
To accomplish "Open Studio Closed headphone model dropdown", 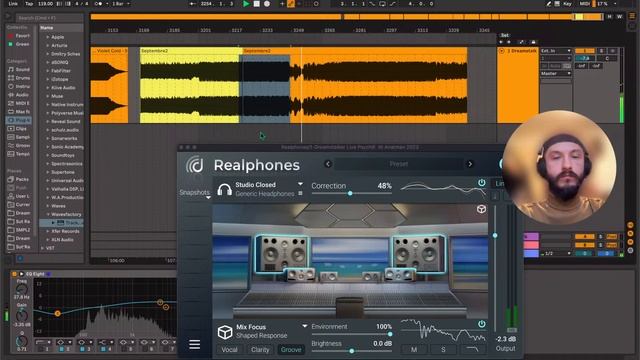I will (x=300, y=184).
